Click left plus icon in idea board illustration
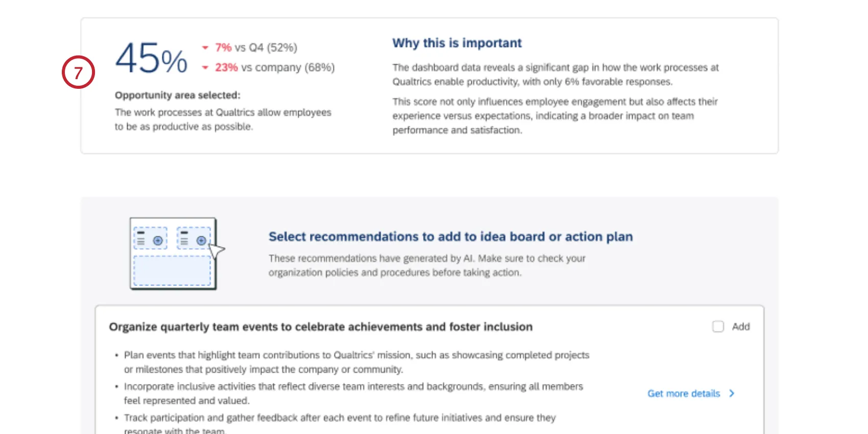 point(158,240)
